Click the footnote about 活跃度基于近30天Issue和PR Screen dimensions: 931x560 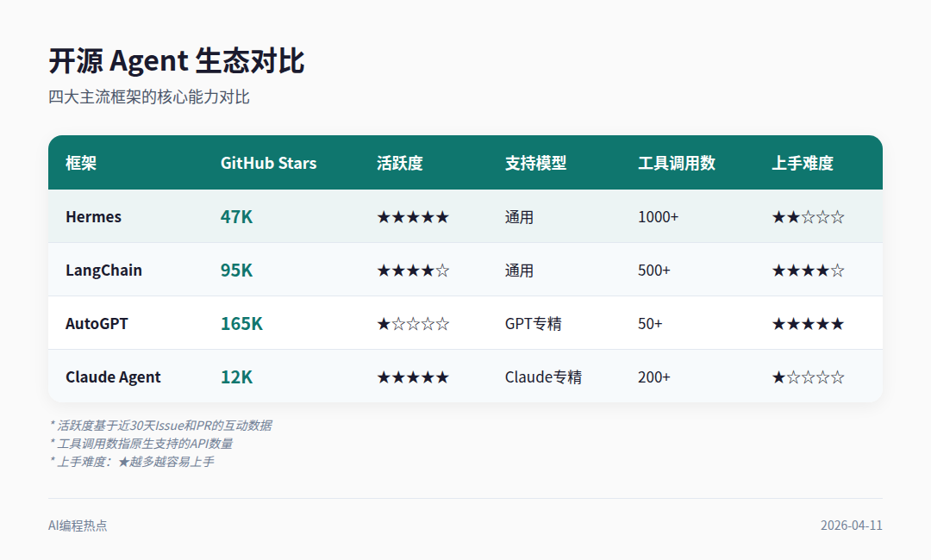tap(160, 426)
